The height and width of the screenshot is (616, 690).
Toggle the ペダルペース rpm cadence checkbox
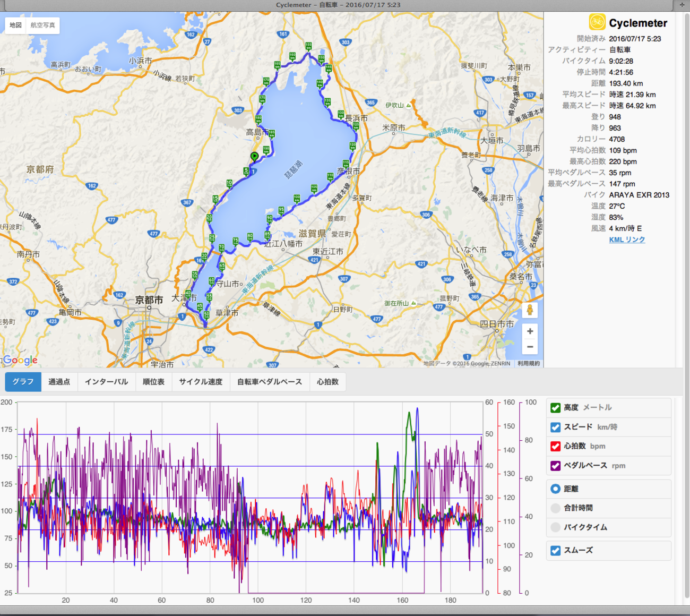[x=555, y=466]
